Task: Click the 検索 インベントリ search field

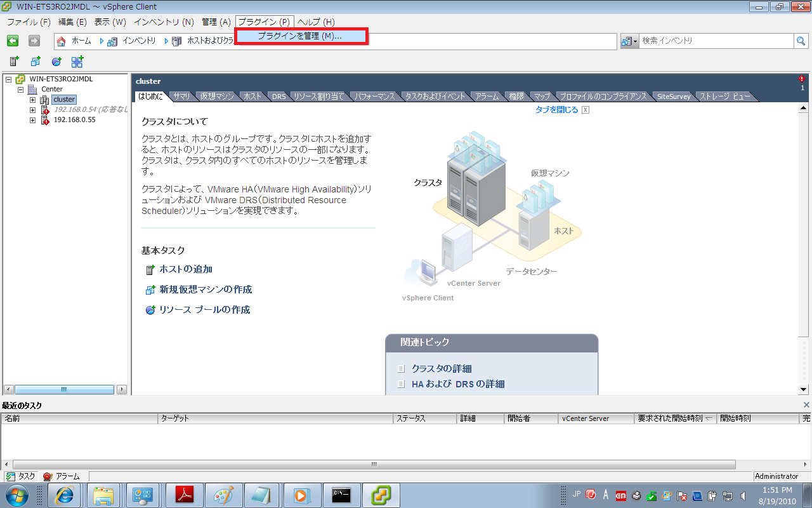Action: tap(716, 41)
